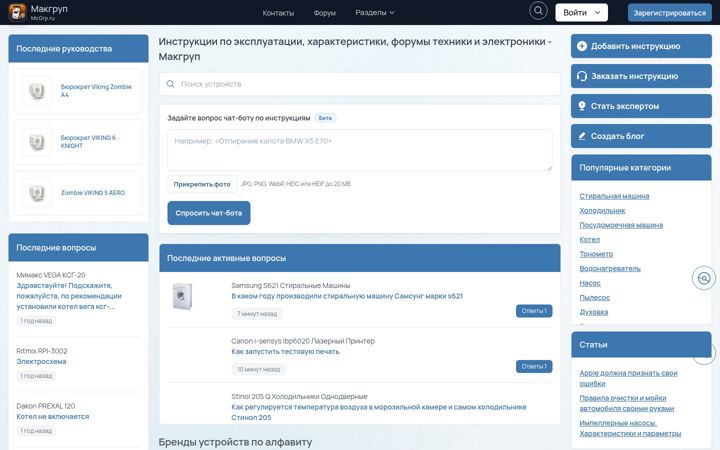The image size is (720, 450).
Task: Click the Прикрепить фото button
Action: [202, 184]
